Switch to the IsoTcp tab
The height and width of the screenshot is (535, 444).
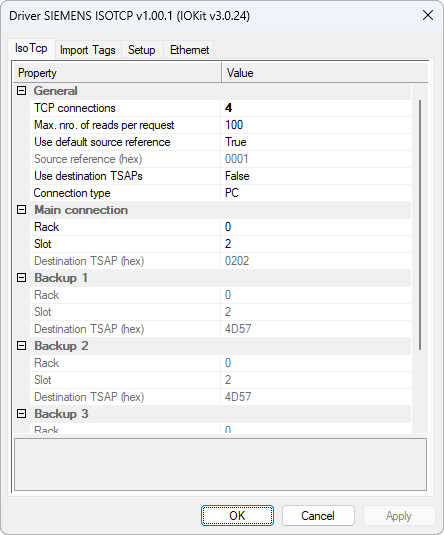31,48
